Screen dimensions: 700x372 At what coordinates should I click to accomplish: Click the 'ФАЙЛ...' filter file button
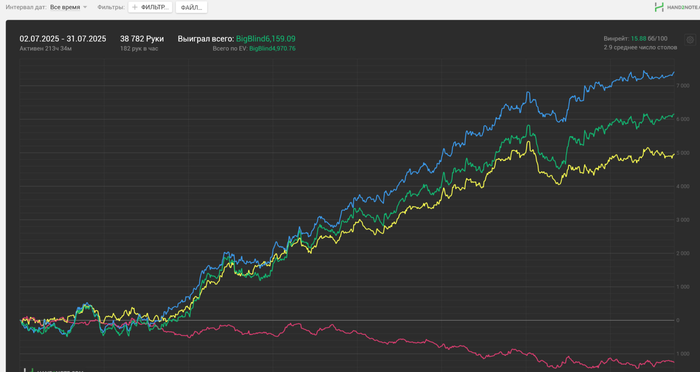click(x=191, y=7)
